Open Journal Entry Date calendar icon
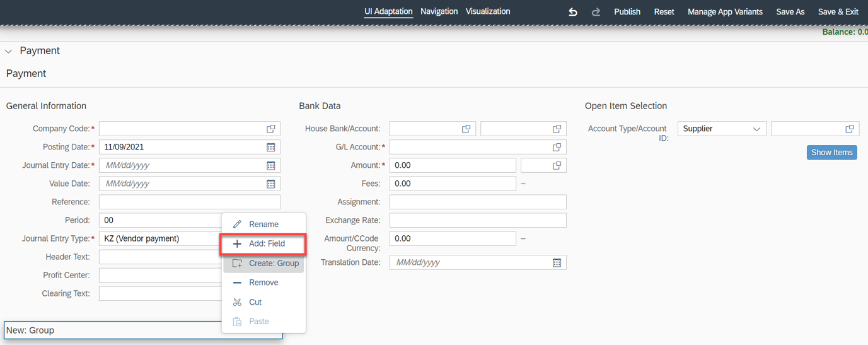The width and height of the screenshot is (868, 345). click(271, 165)
